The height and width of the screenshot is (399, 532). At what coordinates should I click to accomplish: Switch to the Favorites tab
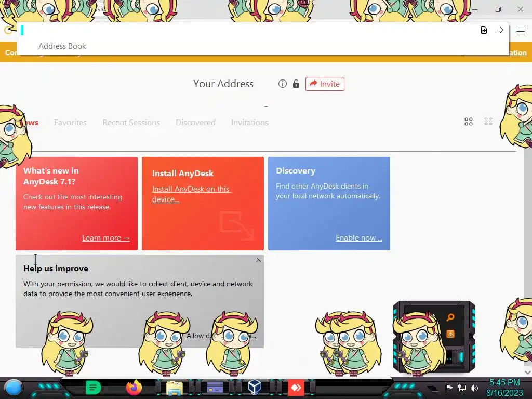[70, 123]
